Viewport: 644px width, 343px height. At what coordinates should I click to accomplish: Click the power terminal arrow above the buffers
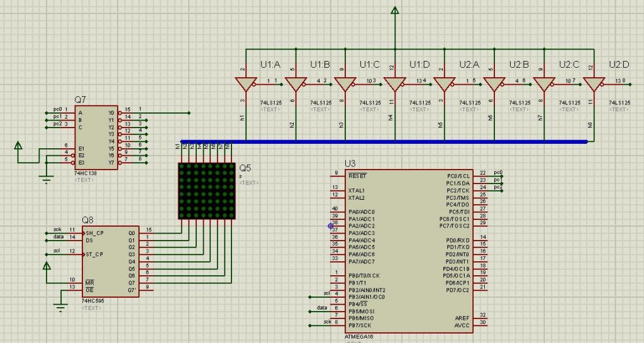395,10
